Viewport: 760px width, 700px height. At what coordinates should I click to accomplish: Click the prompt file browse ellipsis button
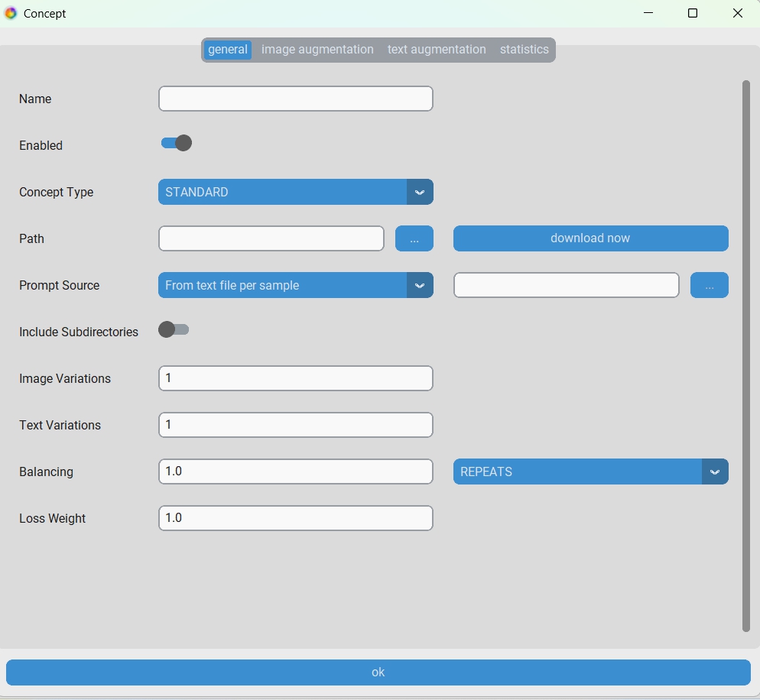(x=709, y=285)
